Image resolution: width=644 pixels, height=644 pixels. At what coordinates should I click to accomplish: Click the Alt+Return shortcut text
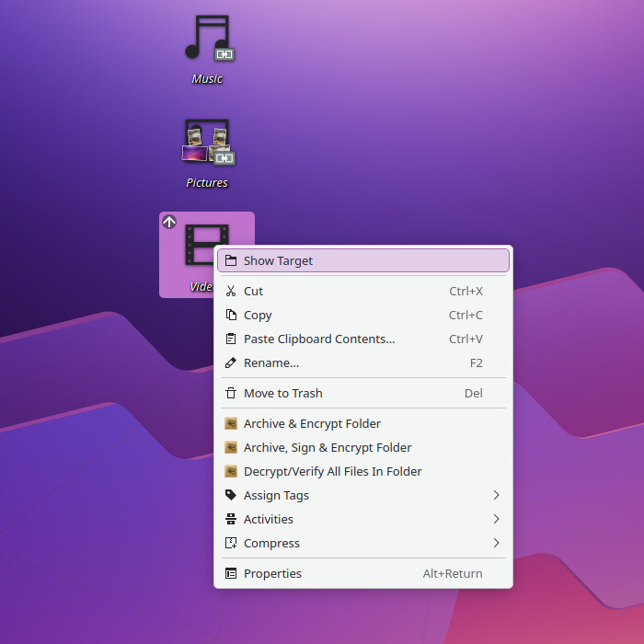click(453, 573)
